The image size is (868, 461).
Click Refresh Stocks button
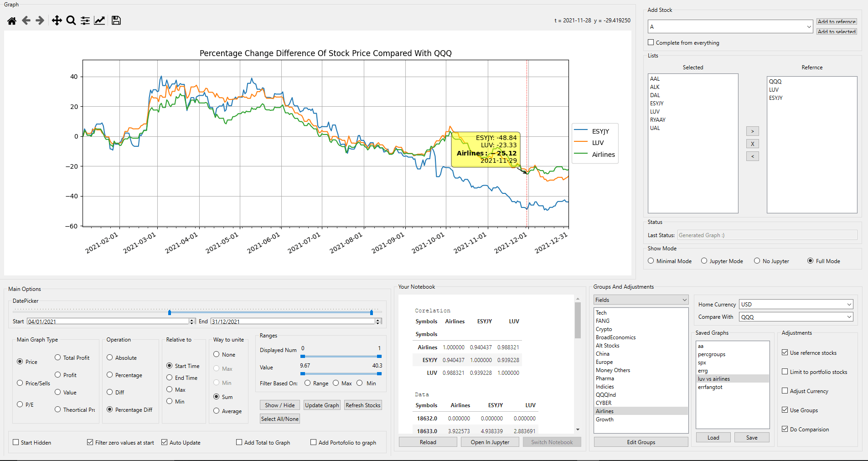[363, 405]
